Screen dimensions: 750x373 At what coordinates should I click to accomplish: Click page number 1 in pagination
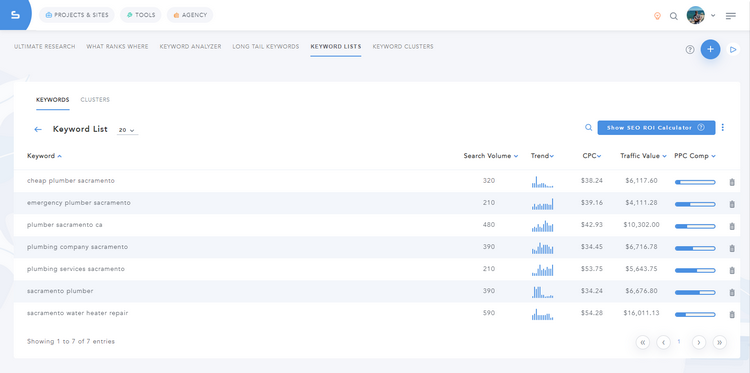[679, 341]
